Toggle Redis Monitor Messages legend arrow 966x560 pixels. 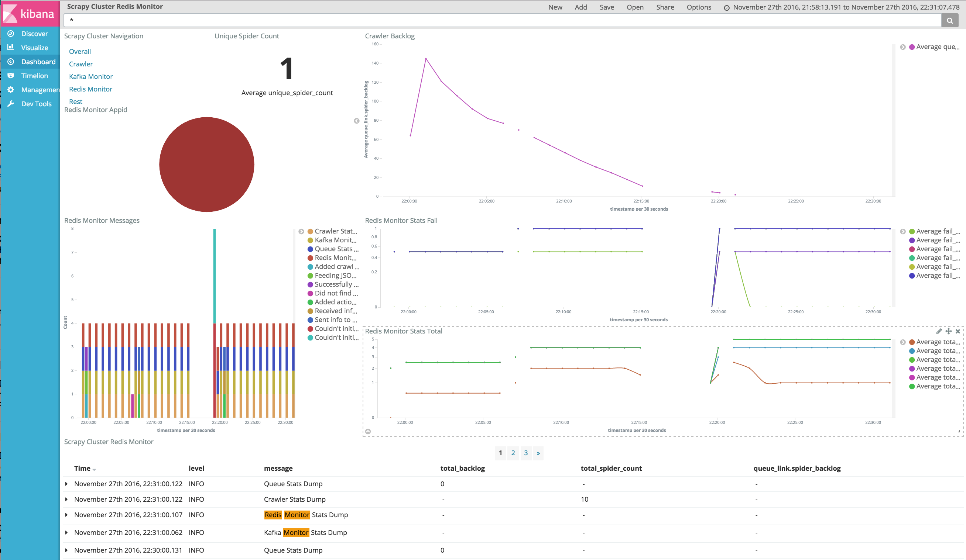click(301, 231)
